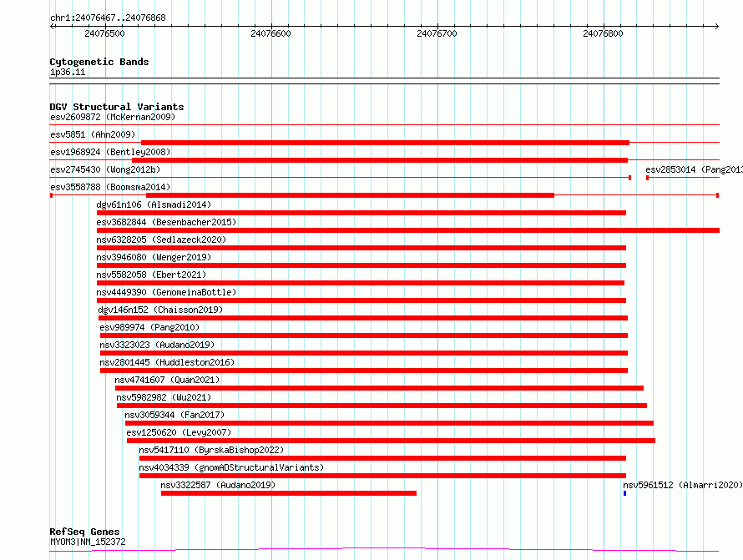This screenshot has width=743, height=560.
Task: Click the 24076500 ruler position
Action: 104,33
